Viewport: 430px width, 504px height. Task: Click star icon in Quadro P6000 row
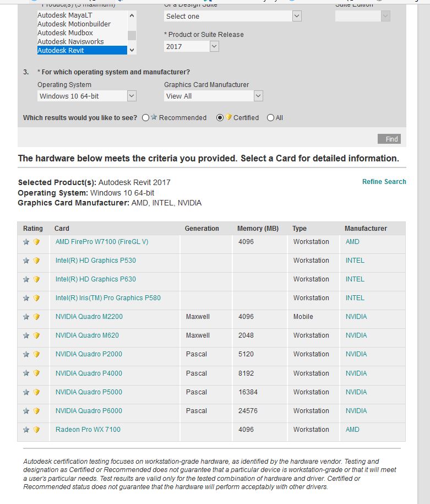tap(26, 411)
